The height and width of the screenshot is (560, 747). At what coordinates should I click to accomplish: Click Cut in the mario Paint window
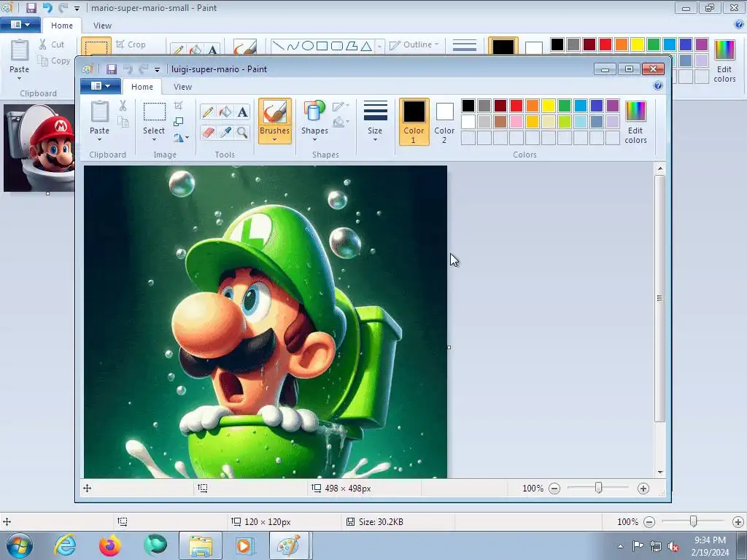[x=52, y=44]
